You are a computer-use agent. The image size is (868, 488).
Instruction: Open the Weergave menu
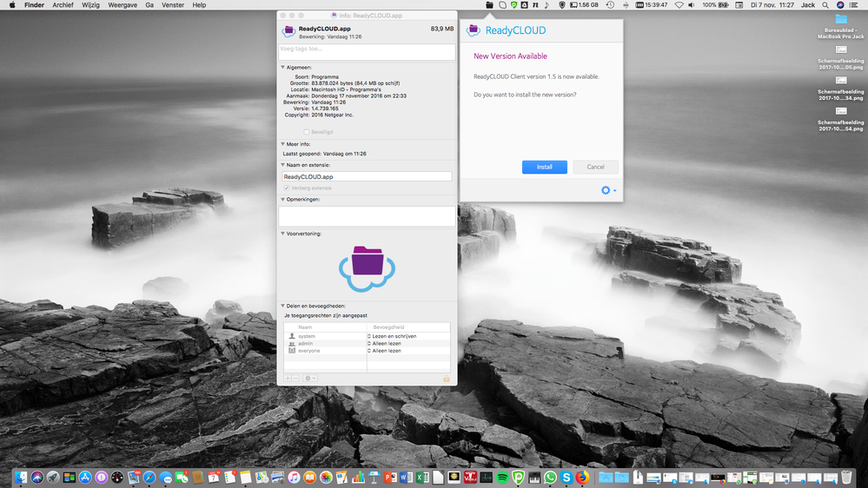[x=123, y=5]
